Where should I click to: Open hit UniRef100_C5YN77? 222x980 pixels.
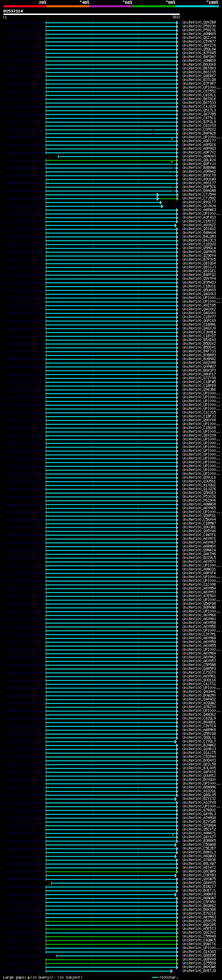(199, 41)
